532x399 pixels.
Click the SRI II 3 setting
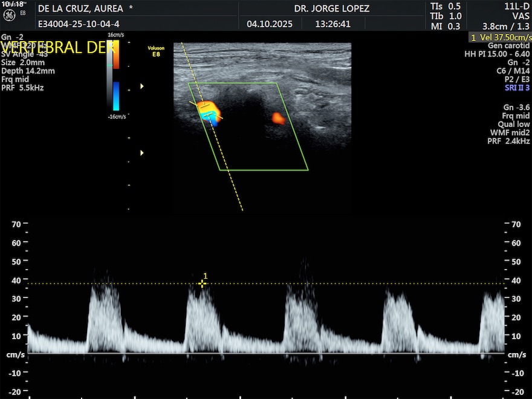pos(517,88)
